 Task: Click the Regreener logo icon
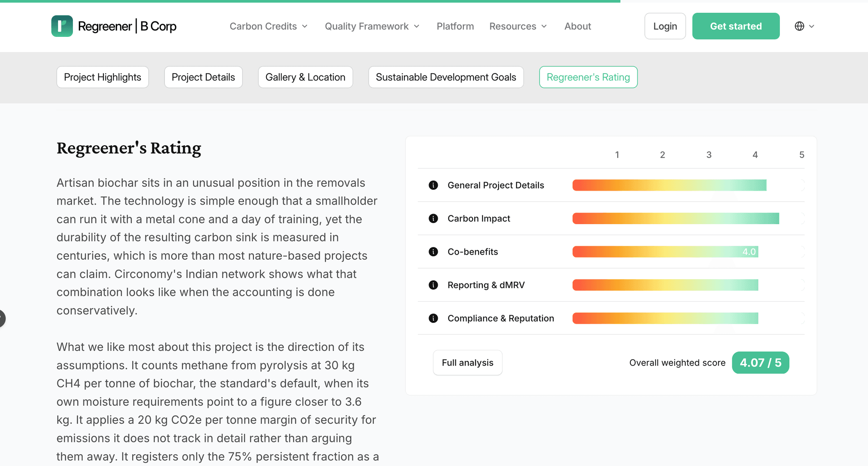[62, 26]
